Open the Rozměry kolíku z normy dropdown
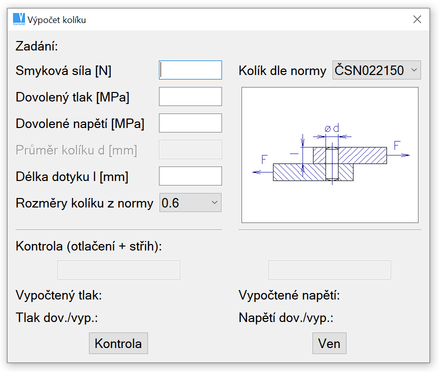The width and height of the screenshot is (439, 372). 190,203
